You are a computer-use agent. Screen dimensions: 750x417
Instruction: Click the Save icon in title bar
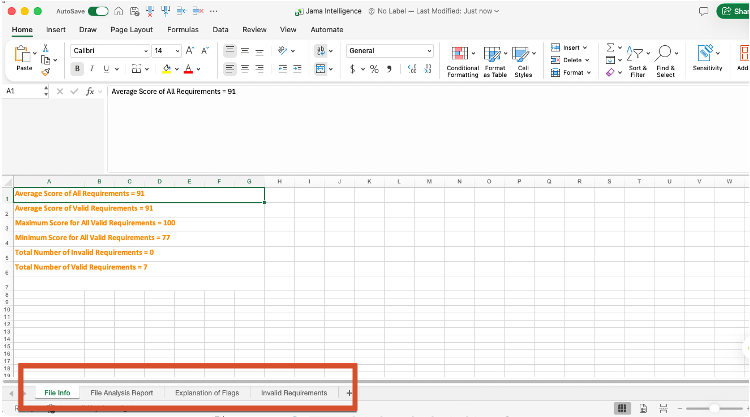(x=134, y=11)
